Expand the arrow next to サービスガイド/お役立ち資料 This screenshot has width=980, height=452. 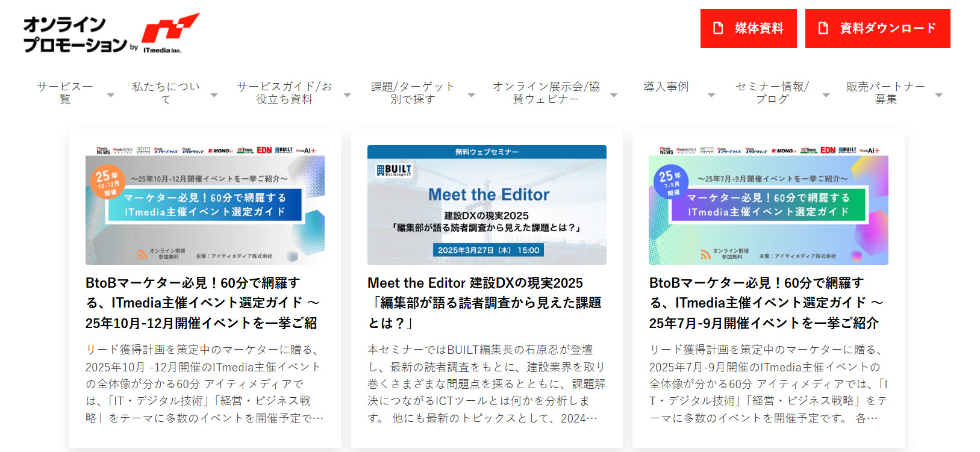pos(347,95)
